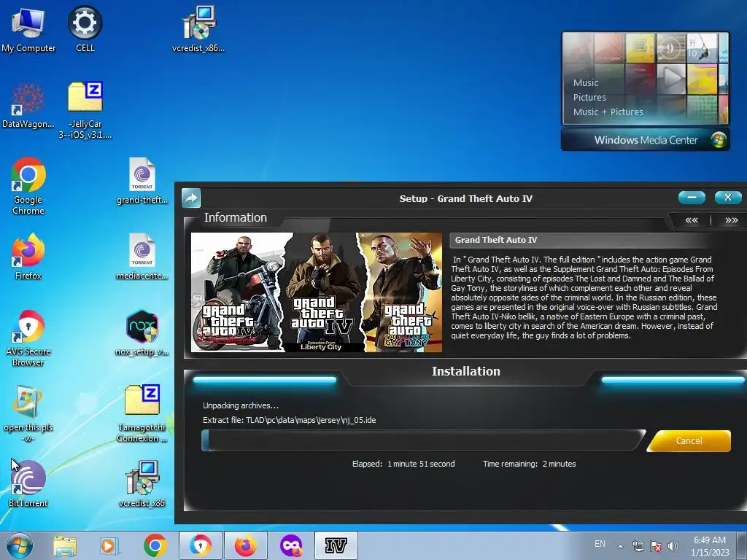Image resolution: width=747 pixels, height=560 pixels.
Task: Click the Installation section heading
Action: [x=466, y=371]
